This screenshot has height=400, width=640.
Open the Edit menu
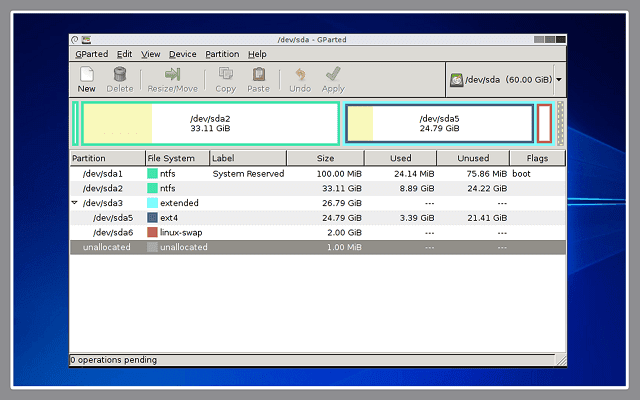[x=124, y=54]
